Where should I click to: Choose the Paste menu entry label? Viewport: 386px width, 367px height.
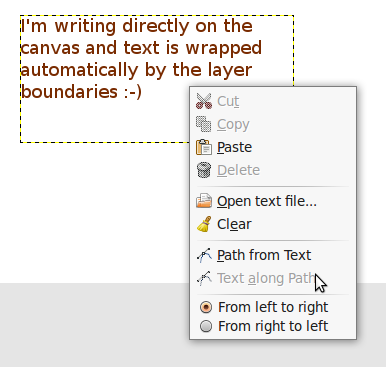click(x=234, y=147)
